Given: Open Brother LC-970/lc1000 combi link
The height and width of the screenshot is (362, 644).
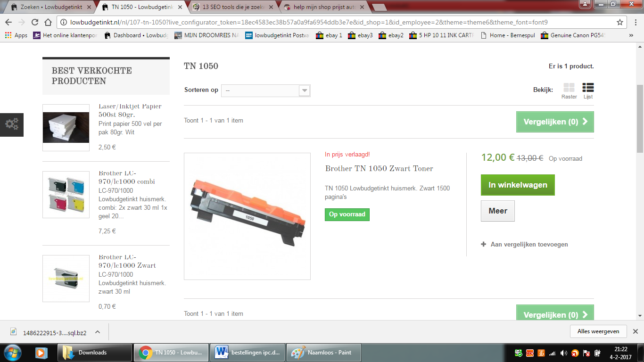Looking at the screenshot, I should pos(127,177).
